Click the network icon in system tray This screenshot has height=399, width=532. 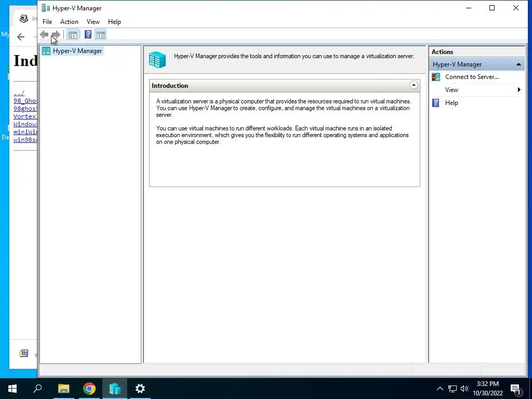point(453,389)
